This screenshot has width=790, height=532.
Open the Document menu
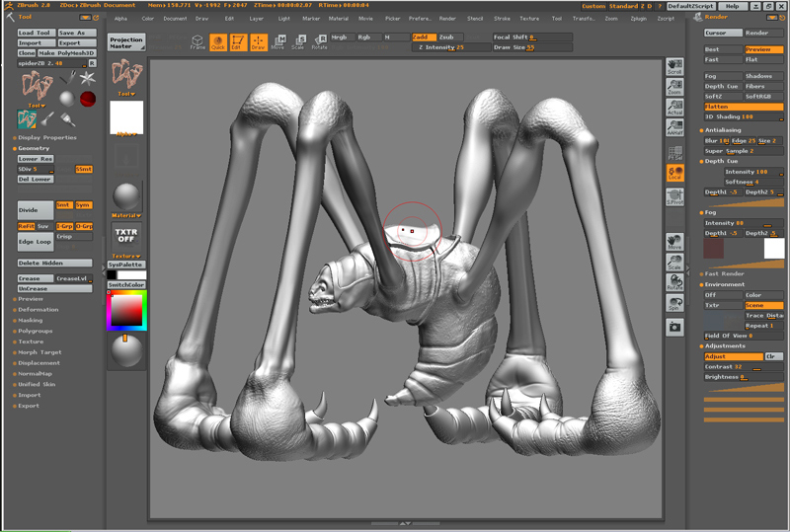point(176,18)
